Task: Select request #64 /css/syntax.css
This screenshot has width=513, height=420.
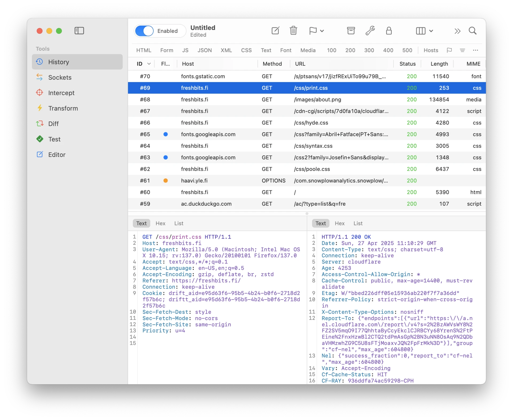Action: coord(307,146)
